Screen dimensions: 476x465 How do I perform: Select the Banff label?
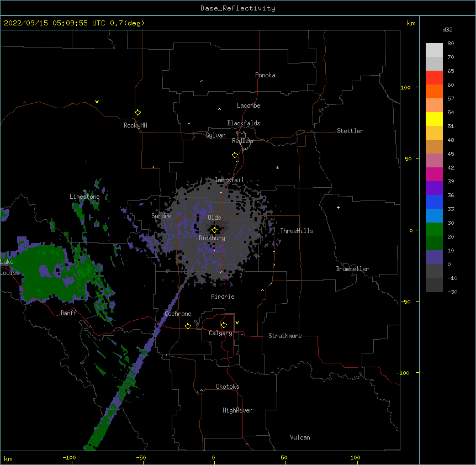pyautogui.click(x=68, y=313)
